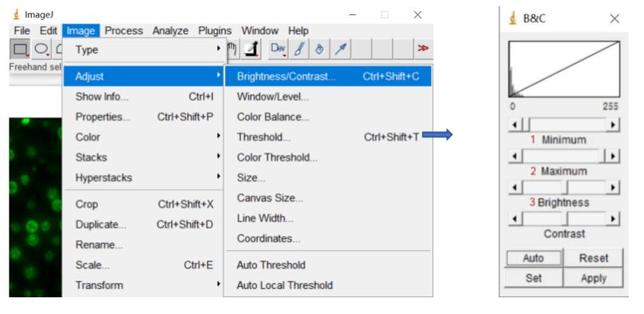Click the Apply button in B&C
Image resolution: width=644 pixels, height=314 pixels.
594,278
